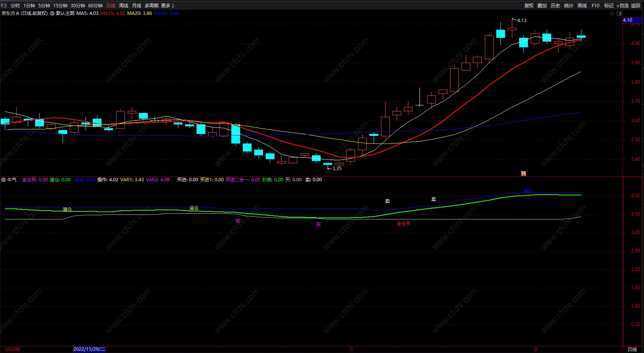This screenshot has width=644, height=353.
Task: Click the MA20: 3.86 label
Action: [139, 13]
